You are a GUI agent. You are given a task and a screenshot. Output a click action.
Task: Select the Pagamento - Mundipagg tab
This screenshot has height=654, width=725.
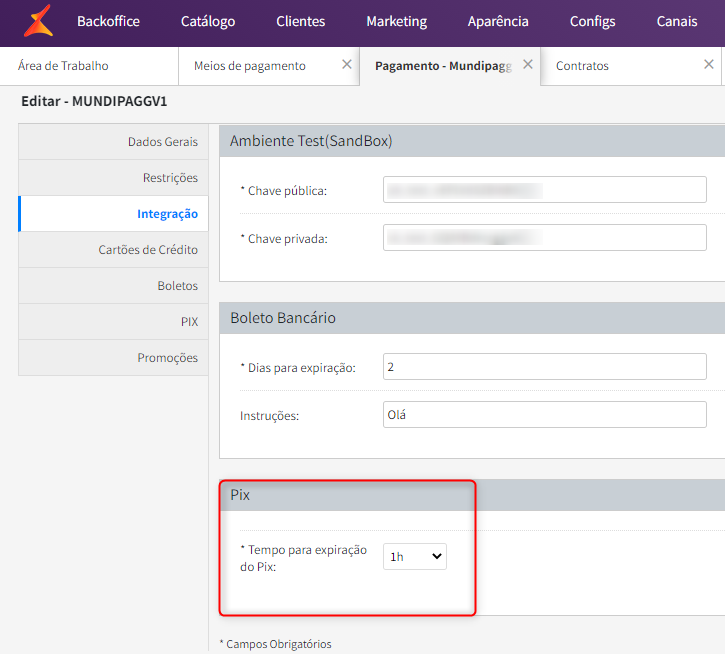click(x=443, y=66)
